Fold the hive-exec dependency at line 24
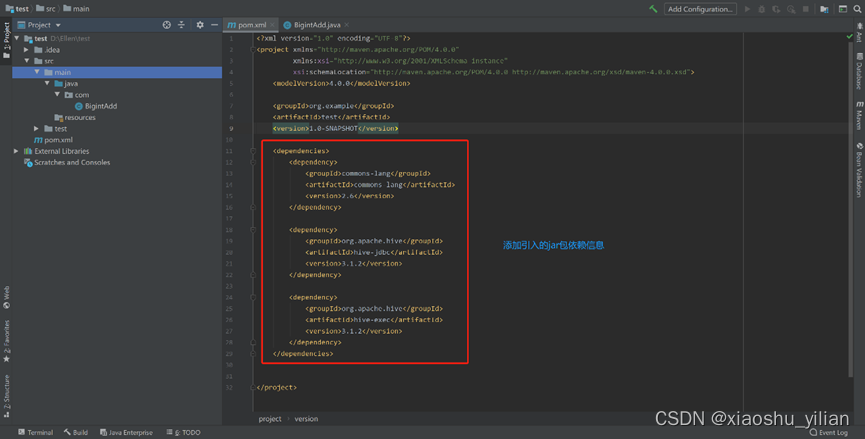The width and height of the screenshot is (865, 439). click(253, 297)
